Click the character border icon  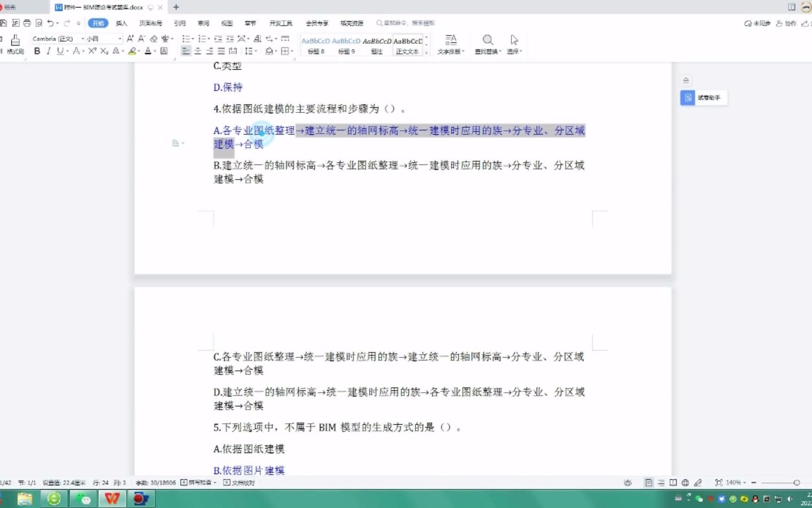(164, 51)
